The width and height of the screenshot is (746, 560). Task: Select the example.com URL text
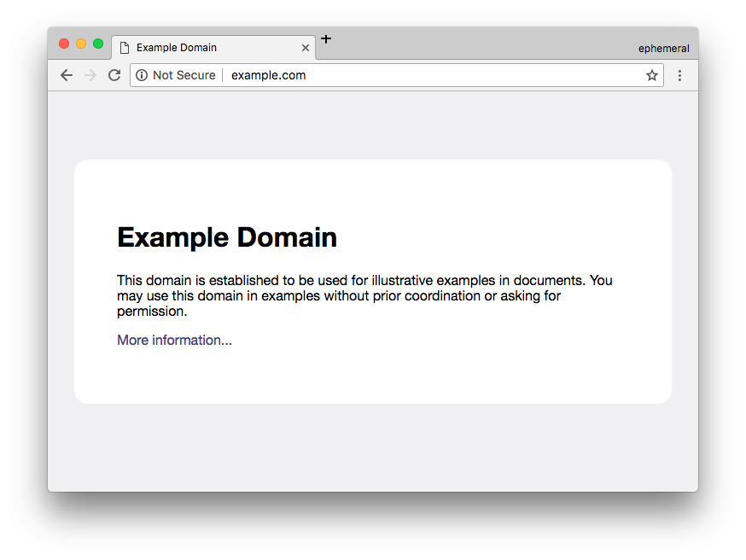coord(269,75)
